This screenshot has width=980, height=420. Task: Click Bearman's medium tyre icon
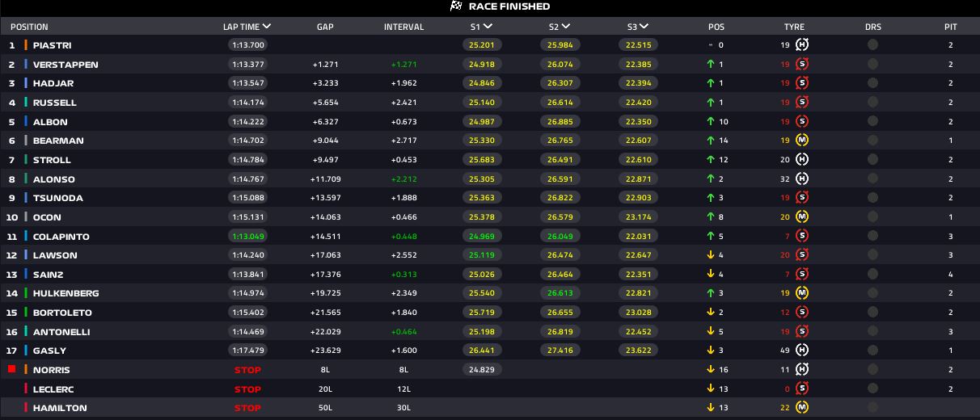coord(801,141)
